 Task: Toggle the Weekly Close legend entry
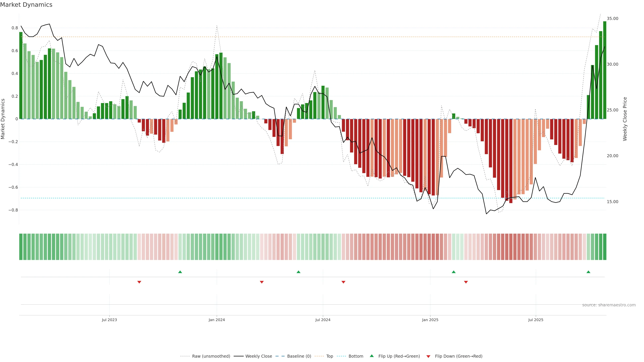coord(258,356)
